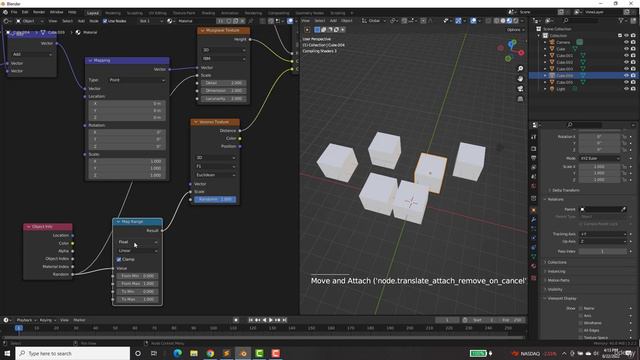This screenshot has height=360, width=640.
Task: Open the outliner filter funnel
Action: [621, 20]
